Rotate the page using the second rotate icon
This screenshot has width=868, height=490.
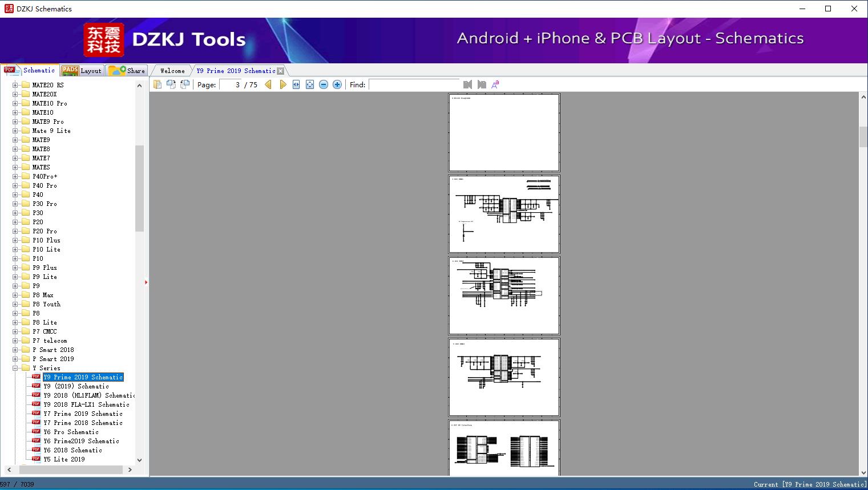pyautogui.click(x=185, y=84)
